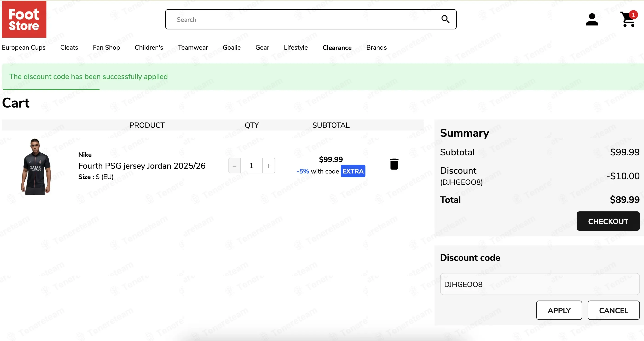Click the Discount code section heading

pyautogui.click(x=470, y=258)
